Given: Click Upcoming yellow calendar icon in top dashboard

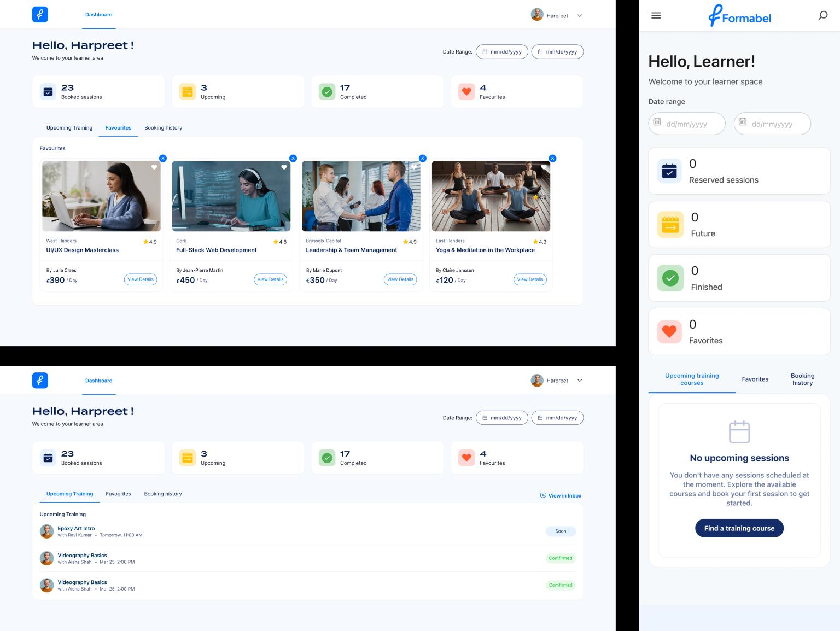Looking at the screenshot, I should tap(188, 92).
